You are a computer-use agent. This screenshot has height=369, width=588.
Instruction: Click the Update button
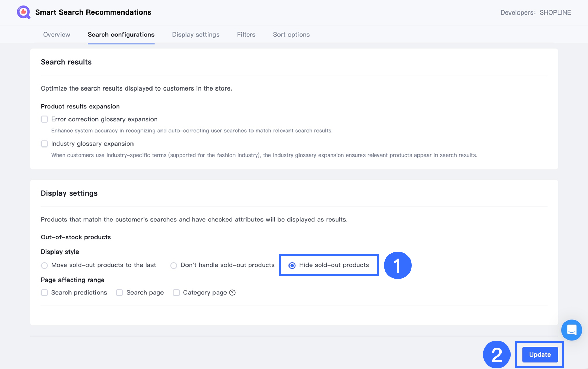coord(540,354)
